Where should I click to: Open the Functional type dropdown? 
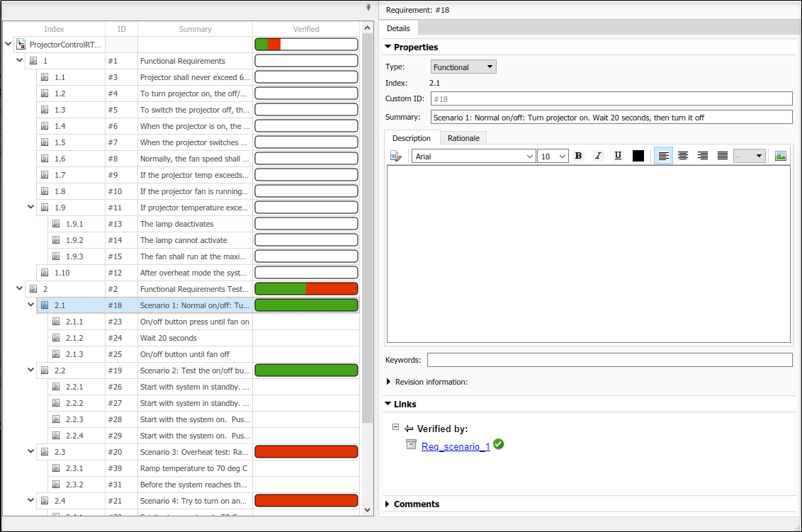pos(463,67)
